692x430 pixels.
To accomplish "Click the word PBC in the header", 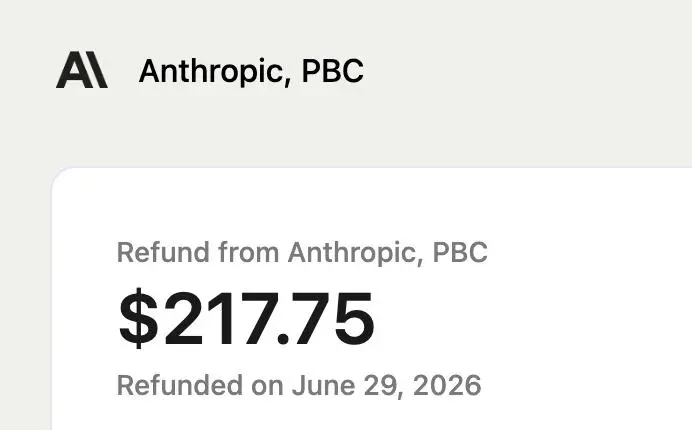I will pos(332,71).
